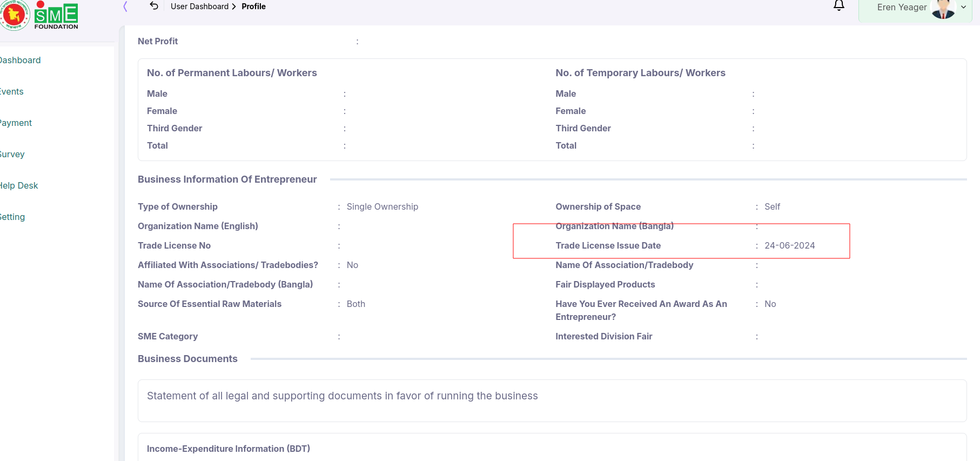980x461 pixels.
Task: Open the Dashboard sidebar menu
Action: coord(20,60)
